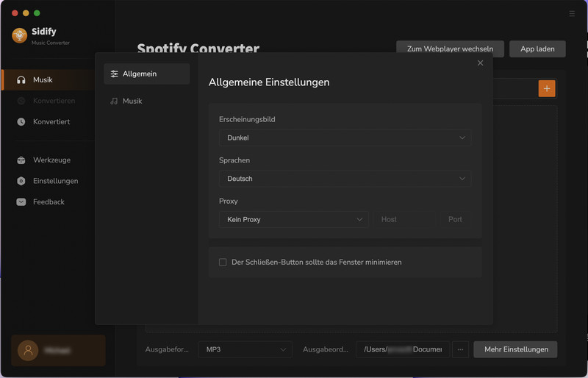Select Einstellungen in the sidebar
The image size is (588, 378).
coord(56,181)
